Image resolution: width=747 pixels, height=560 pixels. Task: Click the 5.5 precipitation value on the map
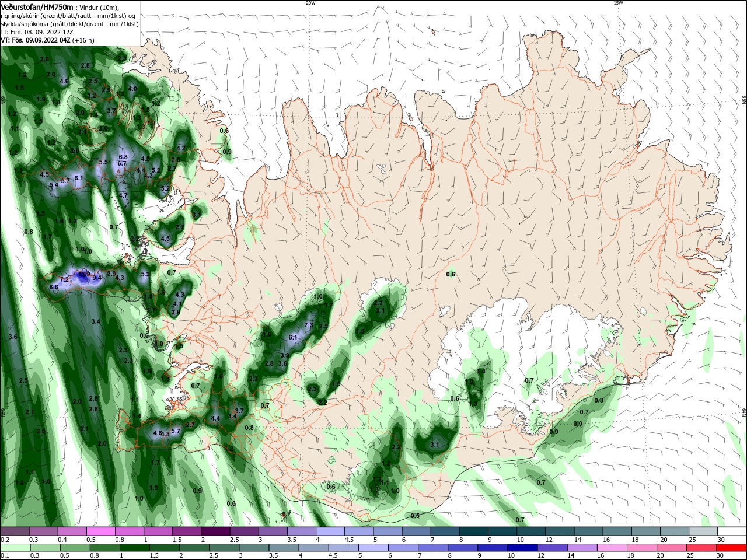click(x=103, y=162)
